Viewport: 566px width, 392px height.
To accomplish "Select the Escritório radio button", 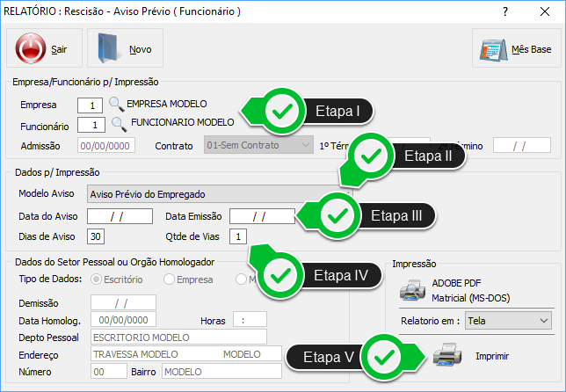I will [x=97, y=279].
